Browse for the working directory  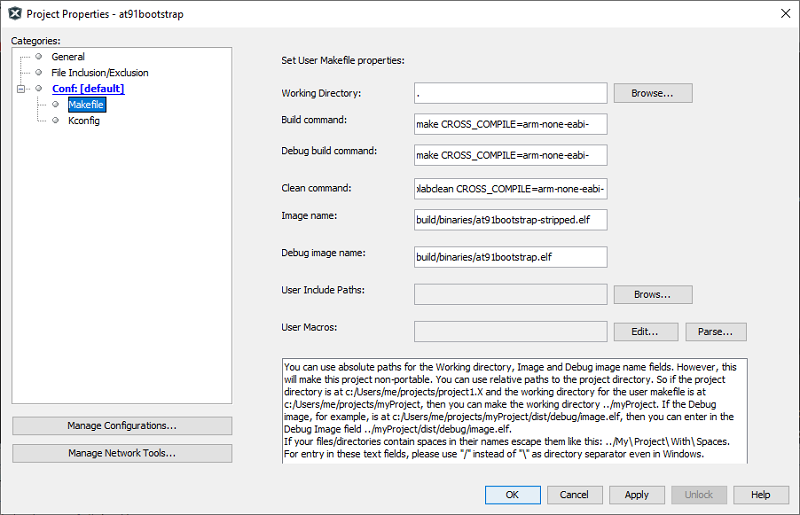point(652,93)
